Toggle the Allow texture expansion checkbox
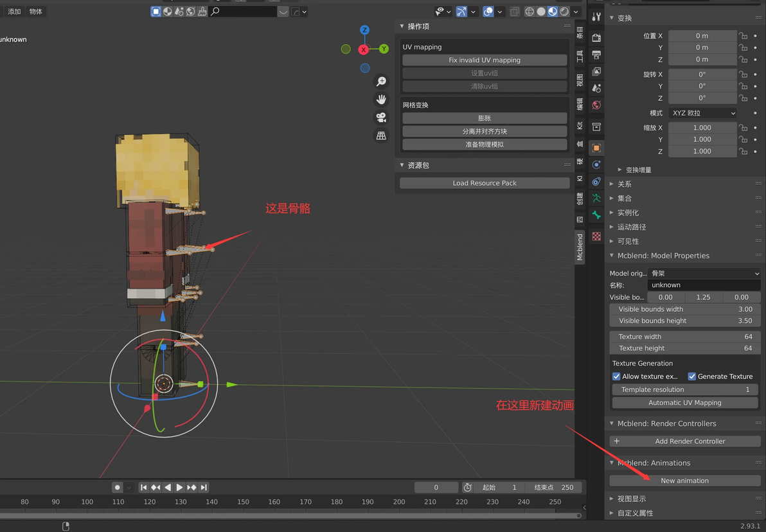Viewport: 766px width, 532px height. 616,377
